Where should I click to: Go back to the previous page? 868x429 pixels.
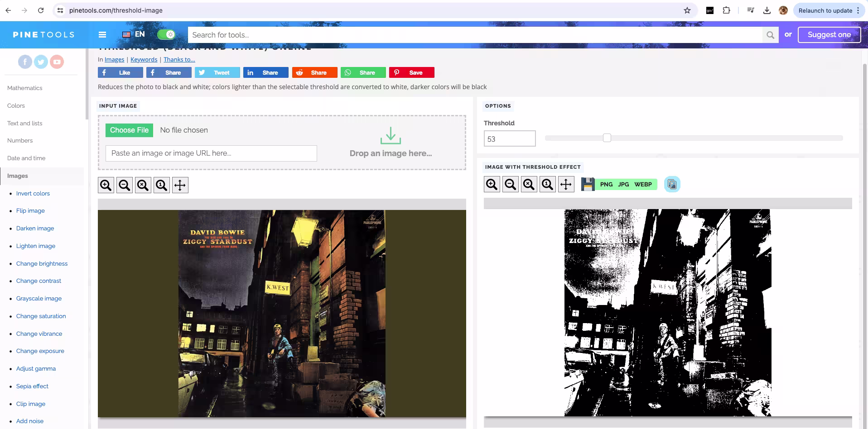point(8,10)
